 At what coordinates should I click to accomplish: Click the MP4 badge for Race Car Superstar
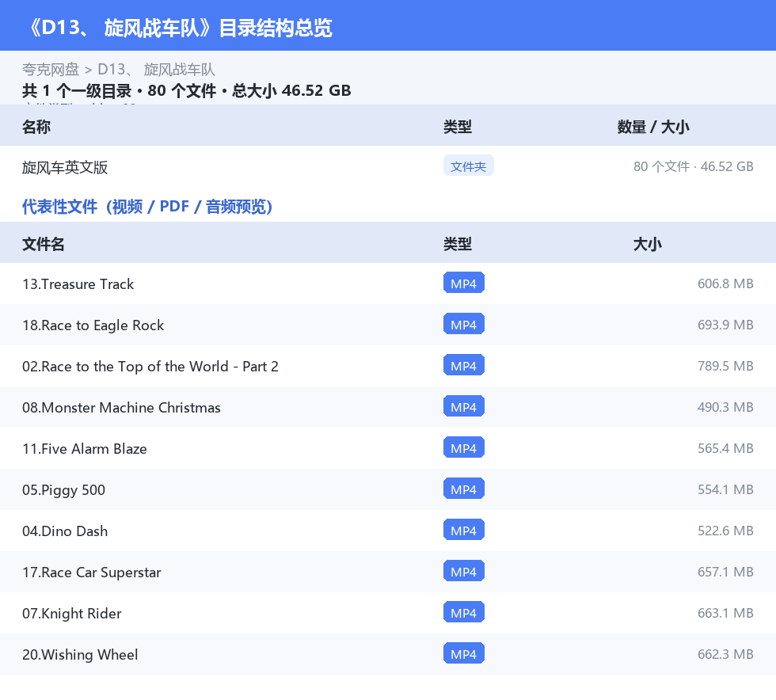(464, 571)
